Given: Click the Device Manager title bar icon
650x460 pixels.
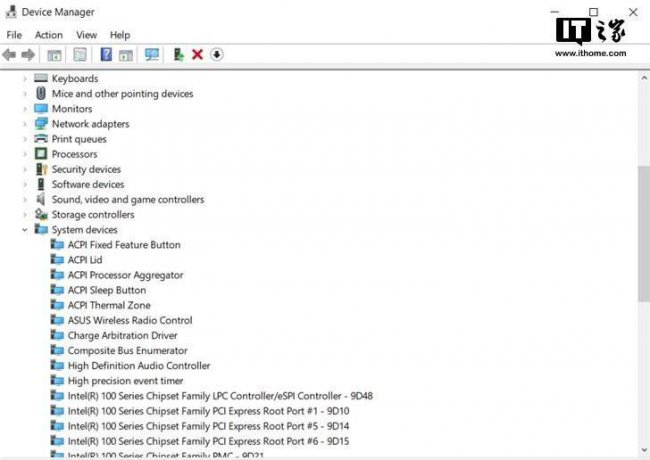Looking at the screenshot, I should [11, 12].
